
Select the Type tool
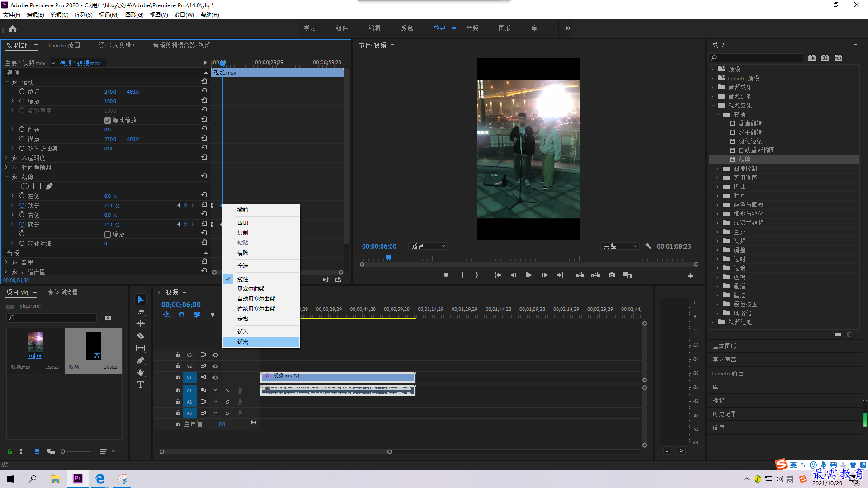141,385
